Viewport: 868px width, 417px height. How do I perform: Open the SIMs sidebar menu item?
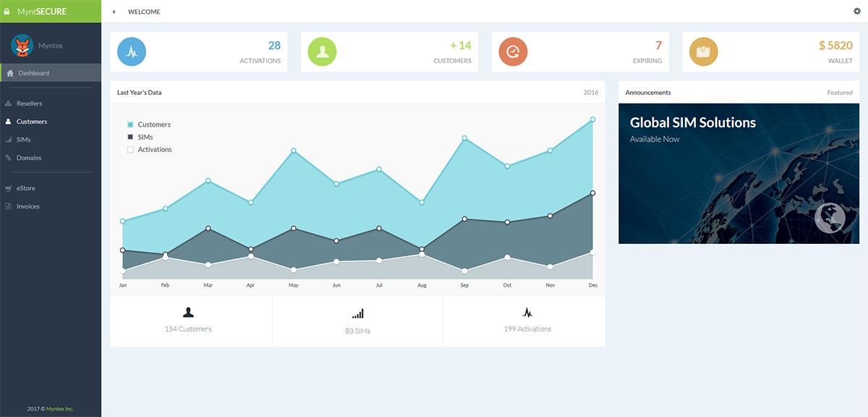51,140
